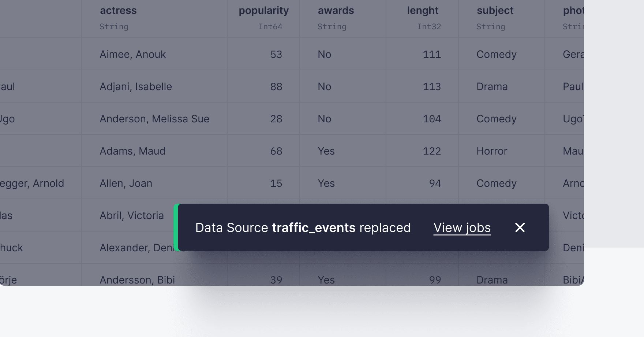
Task: Select the popularity column header
Action: pyautogui.click(x=263, y=11)
